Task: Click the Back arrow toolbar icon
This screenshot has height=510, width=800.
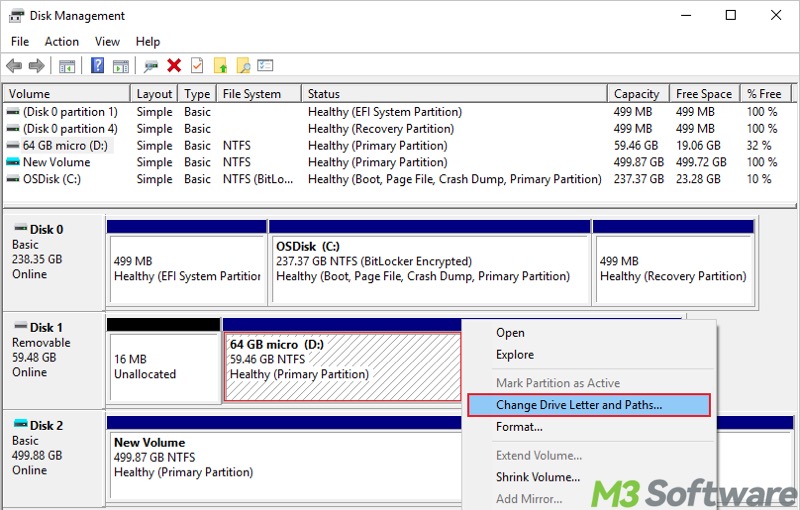Action: pyautogui.click(x=14, y=65)
